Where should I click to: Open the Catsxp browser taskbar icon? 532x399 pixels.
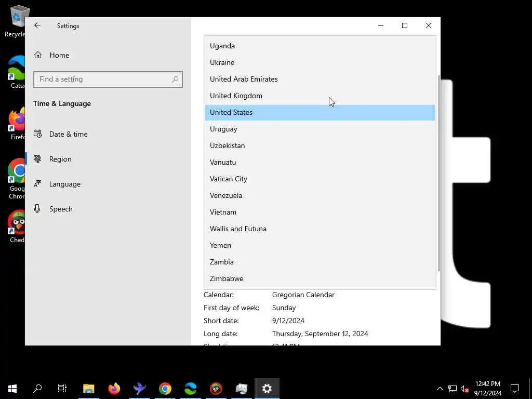[x=190, y=389]
